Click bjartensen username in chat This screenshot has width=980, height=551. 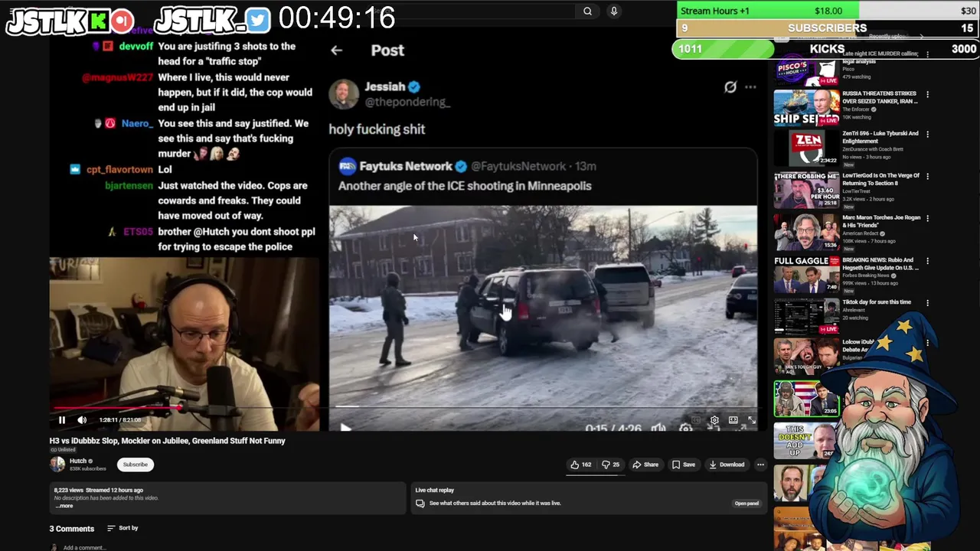(x=129, y=186)
